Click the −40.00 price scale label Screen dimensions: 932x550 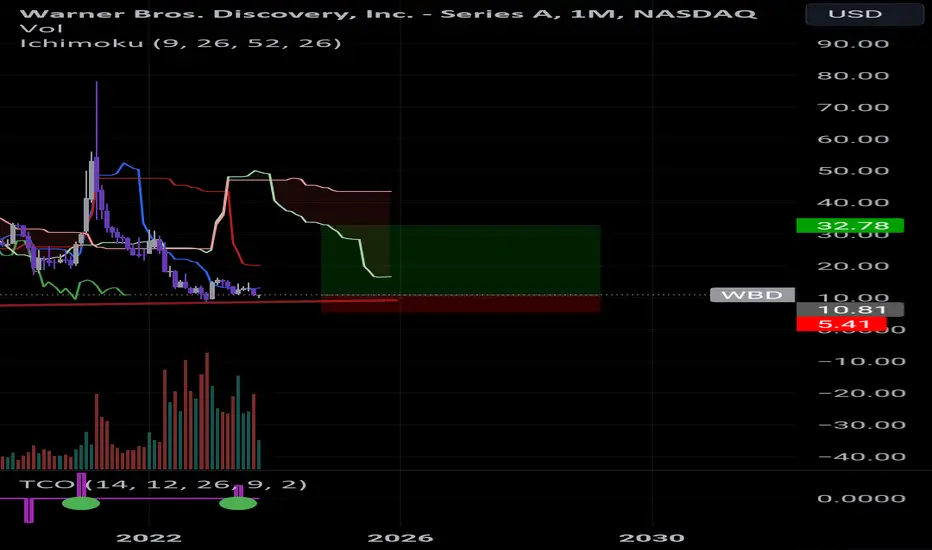tap(862, 457)
